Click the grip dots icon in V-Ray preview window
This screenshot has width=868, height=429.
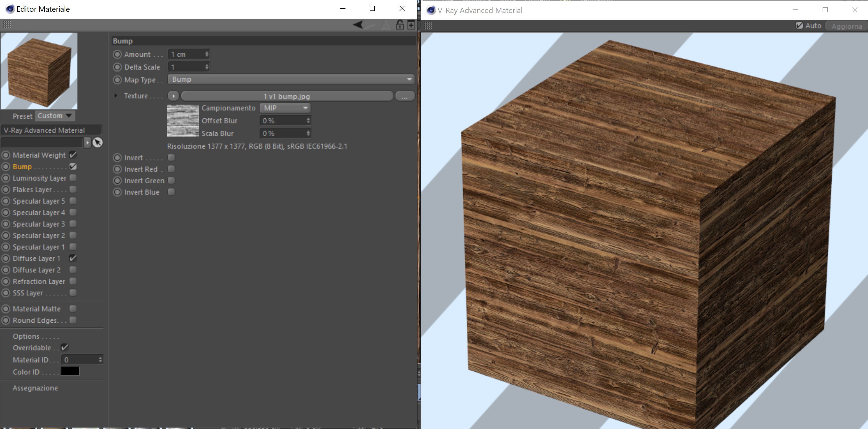(x=428, y=26)
